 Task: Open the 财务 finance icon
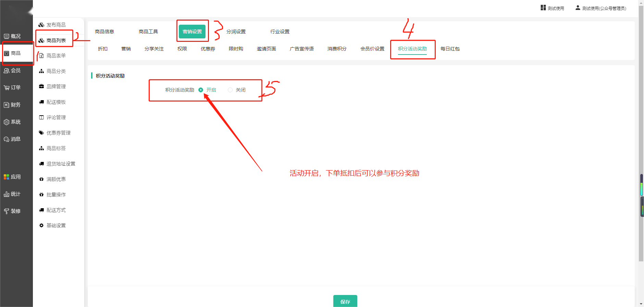(7, 105)
